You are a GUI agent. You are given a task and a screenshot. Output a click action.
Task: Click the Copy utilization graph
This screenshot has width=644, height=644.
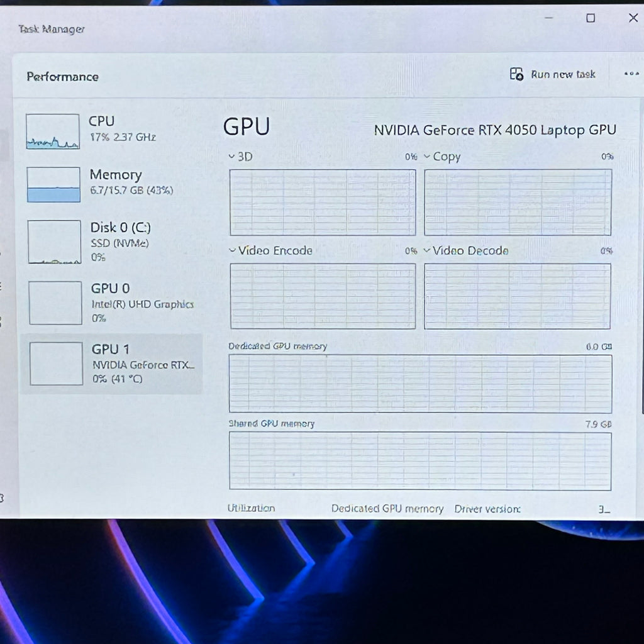click(518, 203)
